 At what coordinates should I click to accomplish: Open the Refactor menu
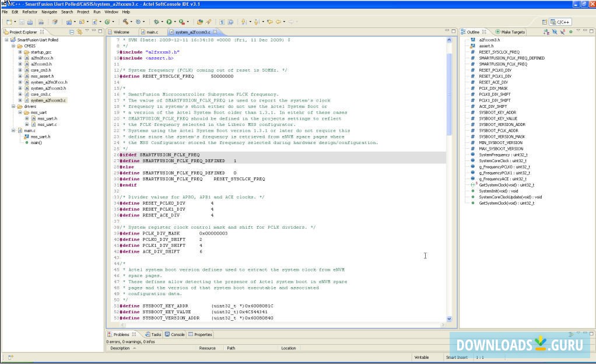tap(30, 12)
